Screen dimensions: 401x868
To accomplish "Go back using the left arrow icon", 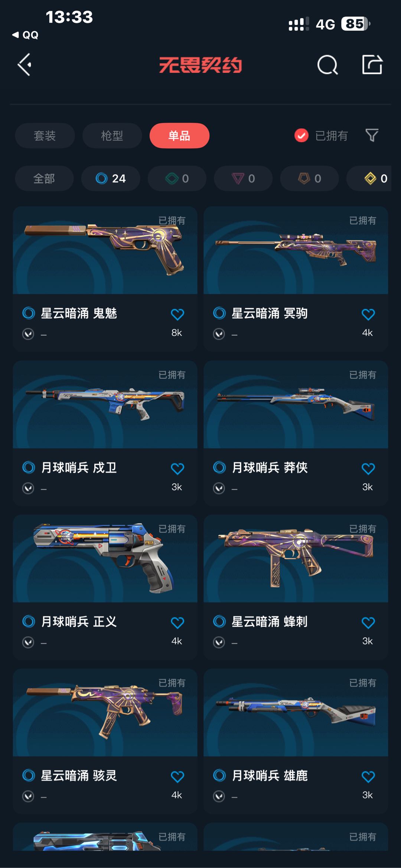I will tap(25, 65).
